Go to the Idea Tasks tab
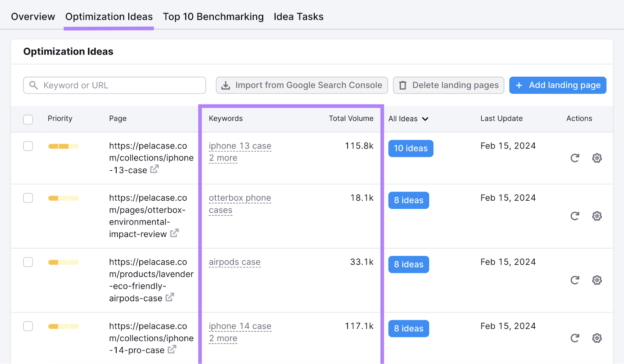Screen dimensions: 624x364 (x=299, y=17)
